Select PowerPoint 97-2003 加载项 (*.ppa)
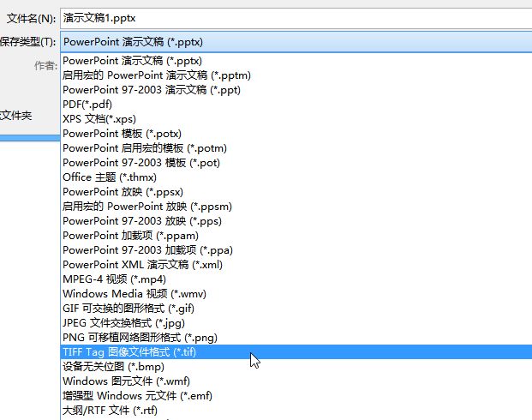The image size is (532, 420). tap(296, 250)
